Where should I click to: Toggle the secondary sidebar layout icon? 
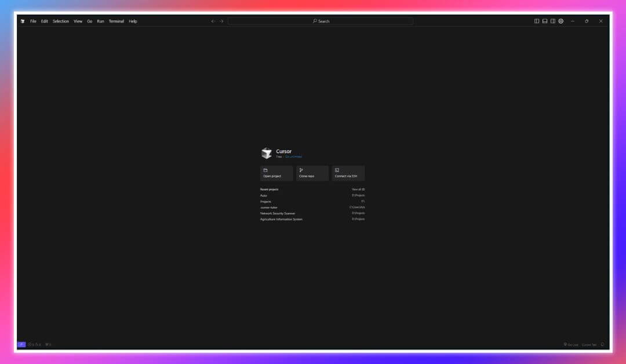553,21
